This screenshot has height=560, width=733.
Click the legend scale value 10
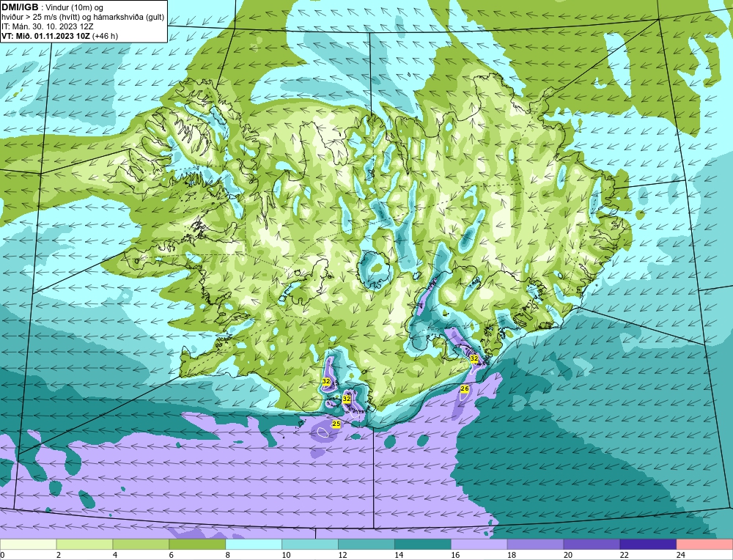(x=286, y=555)
